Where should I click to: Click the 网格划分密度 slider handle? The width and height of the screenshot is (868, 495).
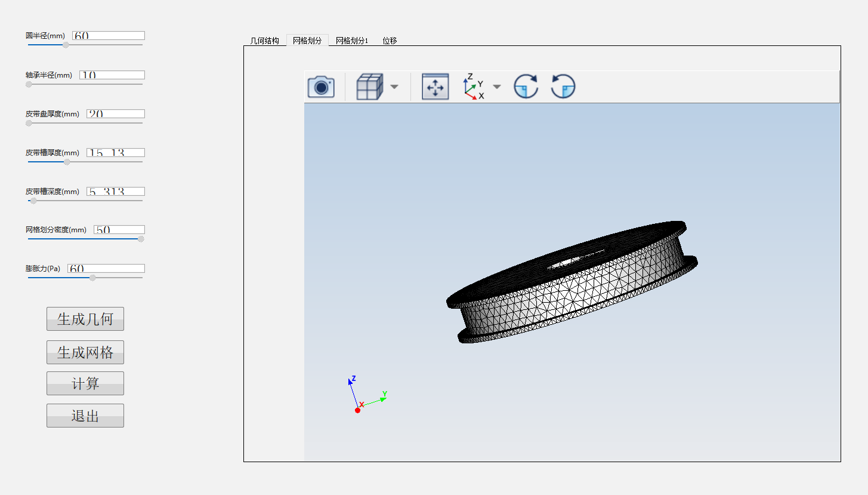(x=141, y=239)
